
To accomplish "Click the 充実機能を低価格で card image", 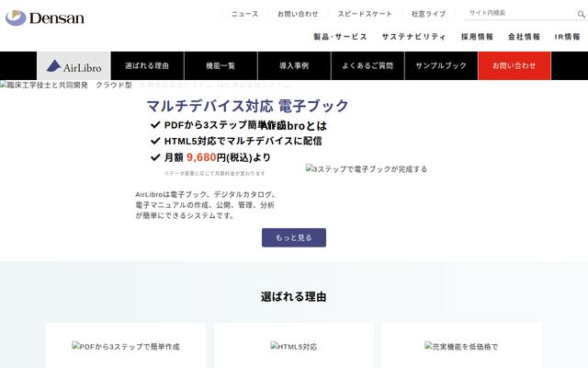I will click(x=461, y=346).
